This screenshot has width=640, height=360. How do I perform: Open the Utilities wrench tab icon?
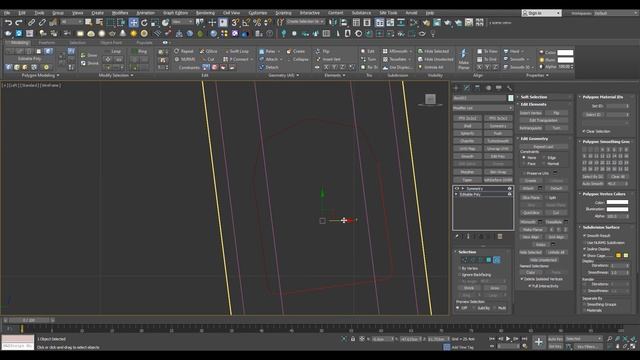point(509,88)
